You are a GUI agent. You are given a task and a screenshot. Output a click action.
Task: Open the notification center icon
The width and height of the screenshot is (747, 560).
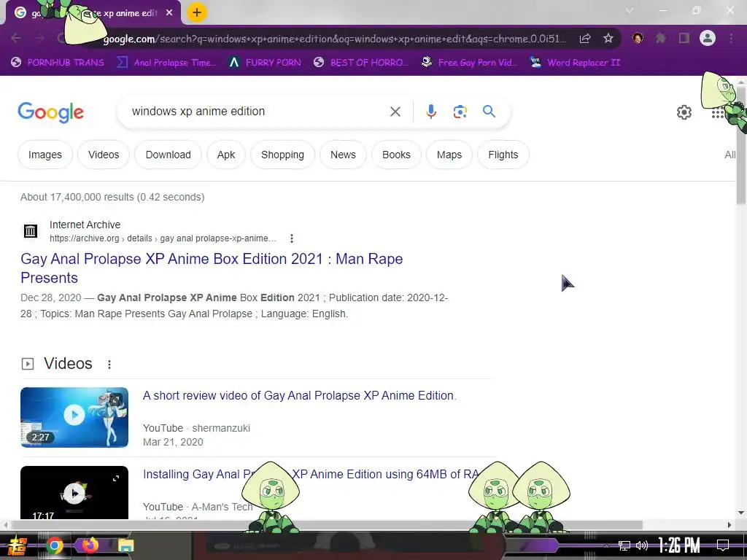click(x=723, y=545)
